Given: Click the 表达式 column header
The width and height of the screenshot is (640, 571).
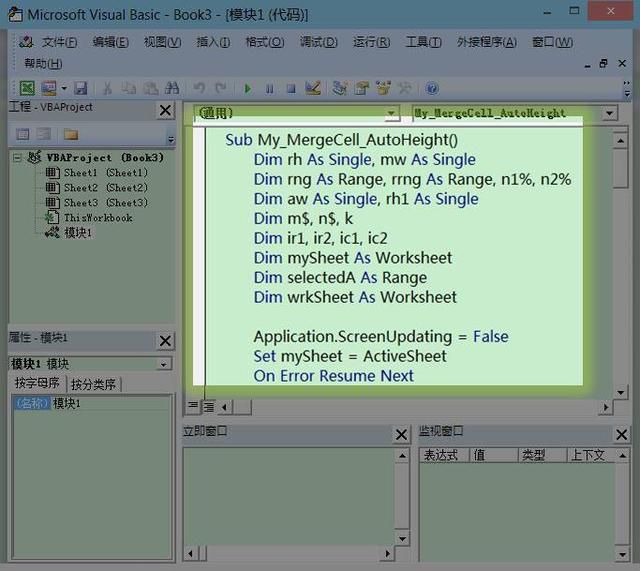Looking at the screenshot, I should pos(444,455).
